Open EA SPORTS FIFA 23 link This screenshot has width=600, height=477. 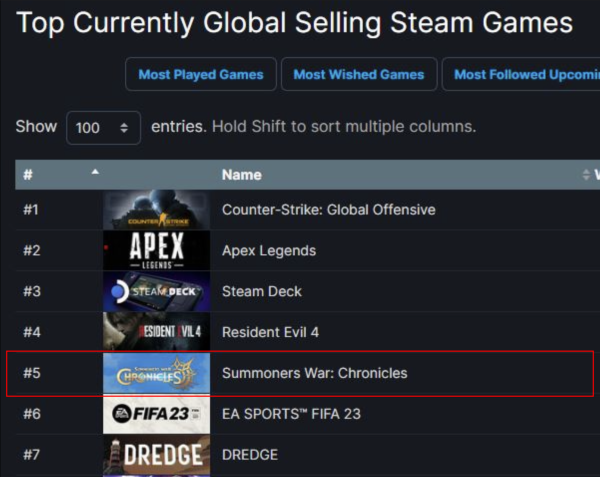(x=291, y=414)
